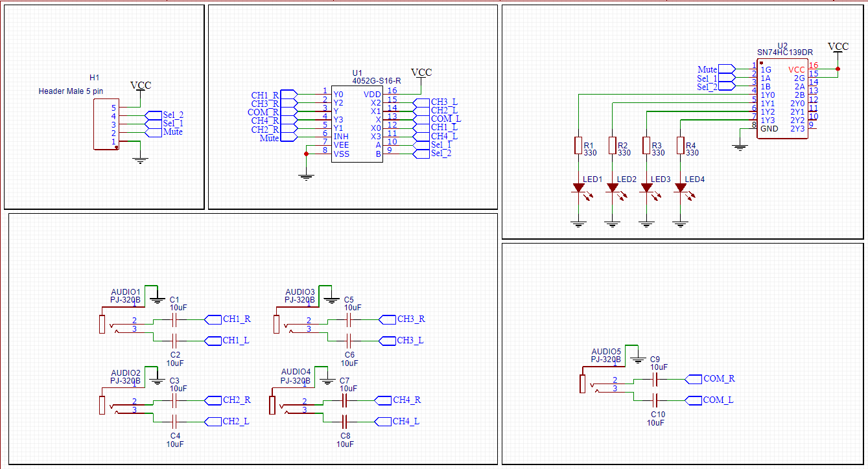Click the AUDIO5 PJ-320B jack symbol
The height and width of the screenshot is (469, 868).
click(582, 382)
